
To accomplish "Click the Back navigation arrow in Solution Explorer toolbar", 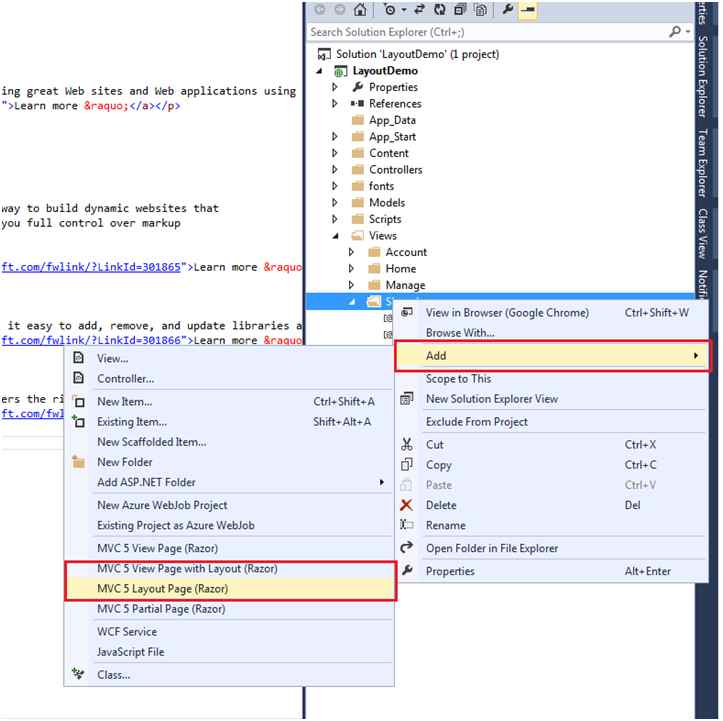I will pyautogui.click(x=320, y=10).
